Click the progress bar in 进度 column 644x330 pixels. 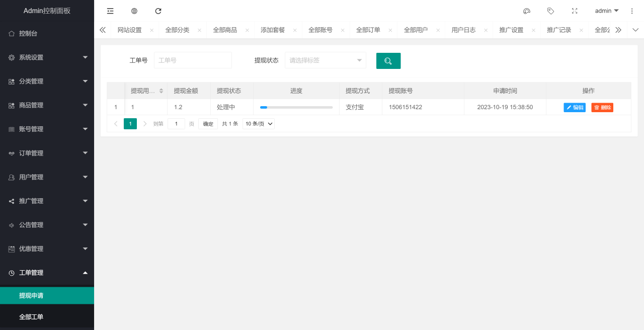[x=296, y=107]
